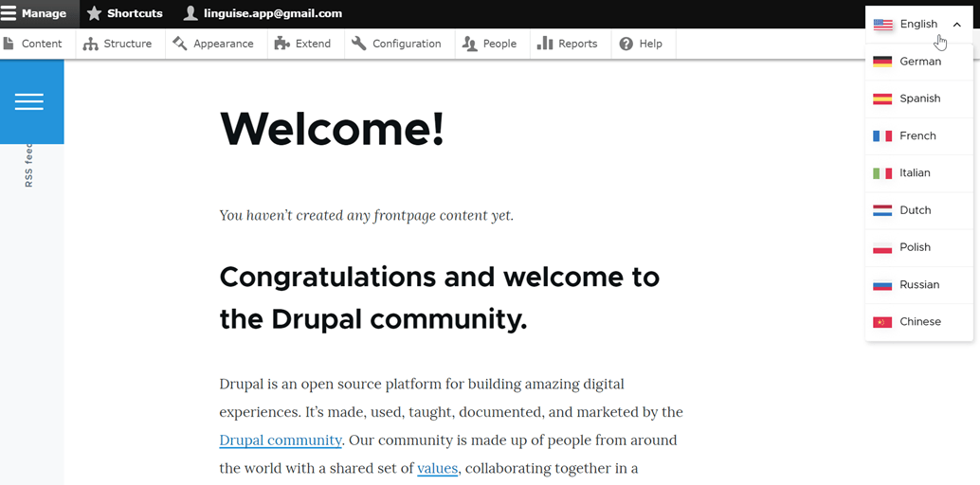The width and height of the screenshot is (980, 485).
Task: Open the blue sidebar hamburger menu
Action: coord(29,101)
